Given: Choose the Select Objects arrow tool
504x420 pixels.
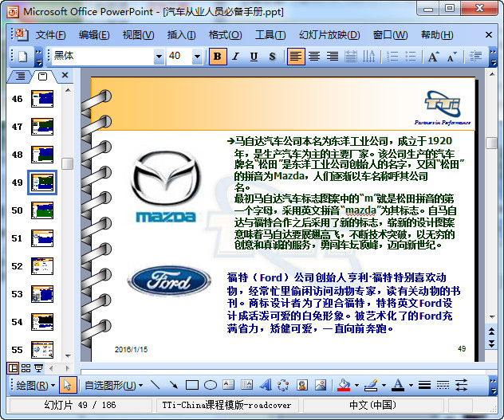Looking at the screenshot, I should tap(68, 385).
